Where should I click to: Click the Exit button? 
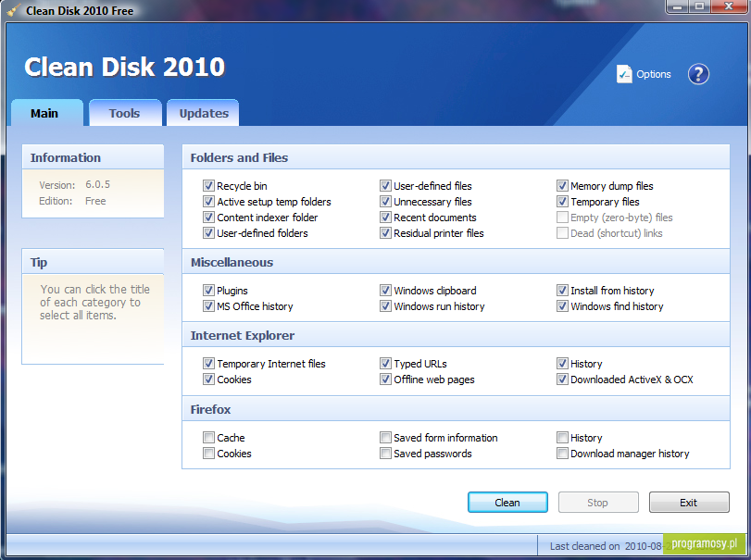coord(689,503)
